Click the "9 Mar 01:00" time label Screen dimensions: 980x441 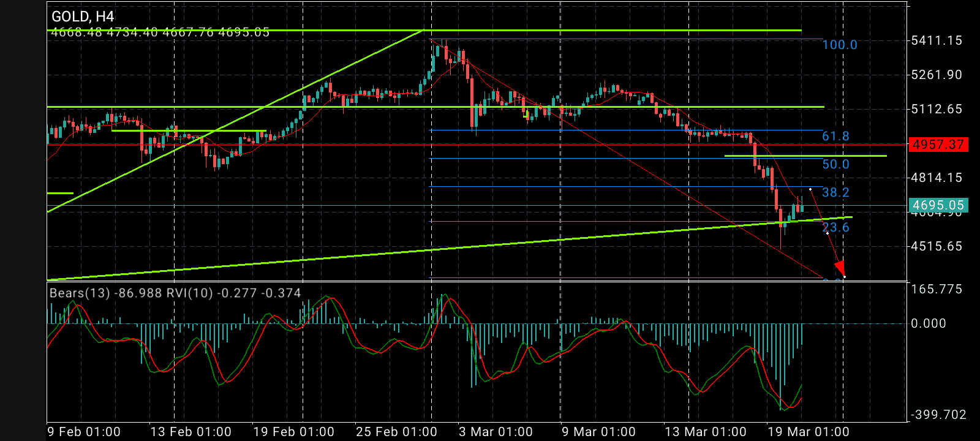pyautogui.click(x=598, y=432)
